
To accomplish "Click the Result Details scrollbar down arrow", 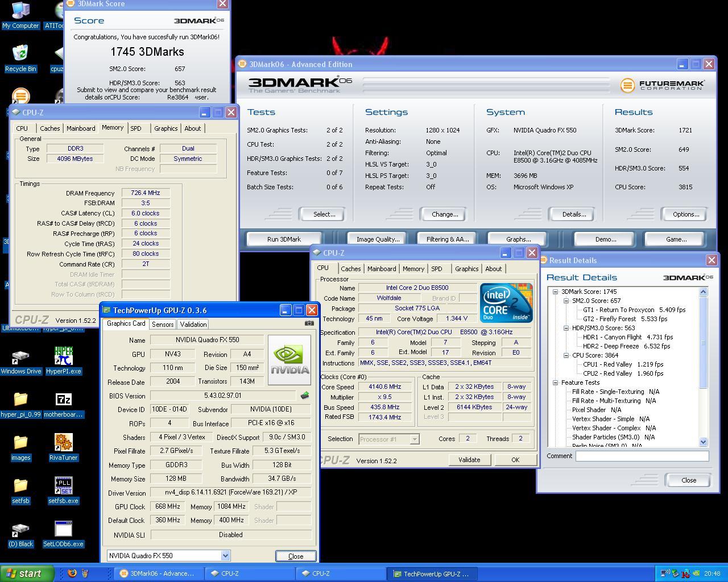I will [x=703, y=442].
